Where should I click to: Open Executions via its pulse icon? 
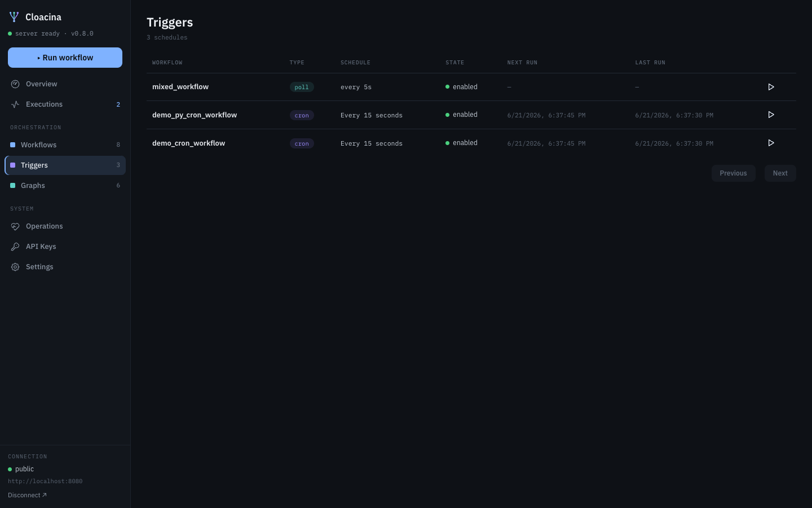pyautogui.click(x=15, y=104)
